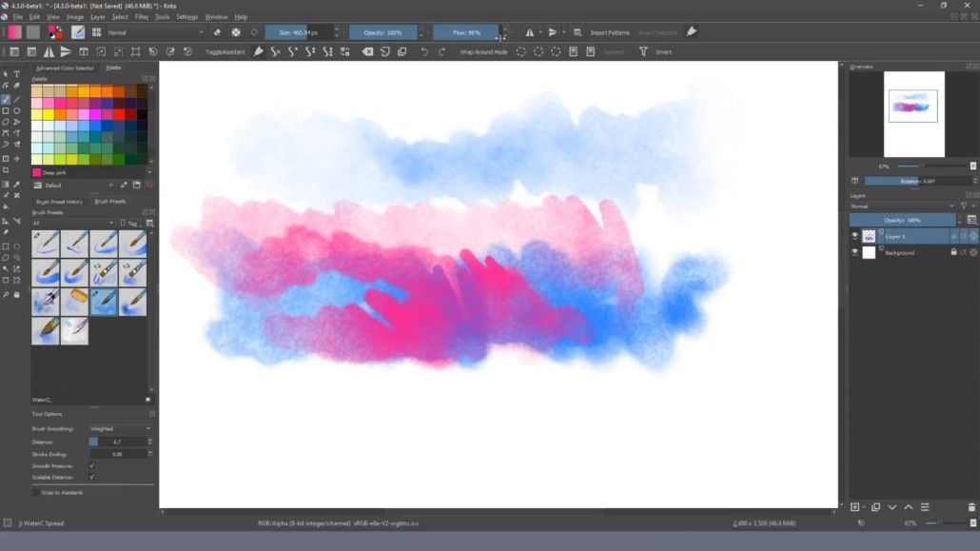This screenshot has height=551, width=980.
Task: Click the Undo arrow in toolbar
Action: pyautogui.click(x=424, y=52)
